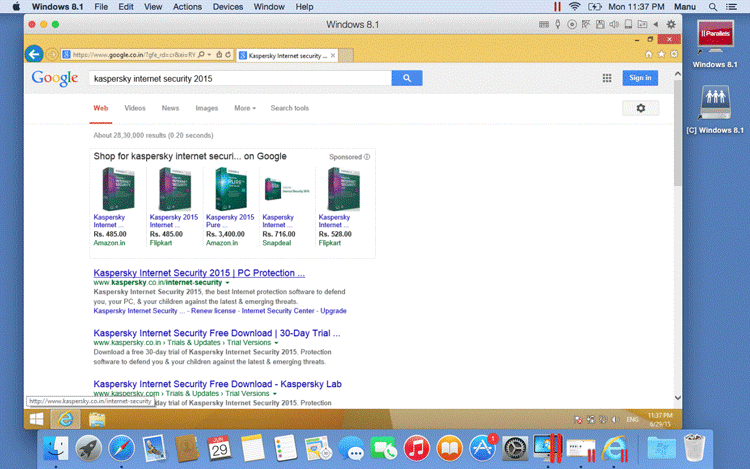Switch to the Images tab
The image size is (750, 469).
coord(207,108)
